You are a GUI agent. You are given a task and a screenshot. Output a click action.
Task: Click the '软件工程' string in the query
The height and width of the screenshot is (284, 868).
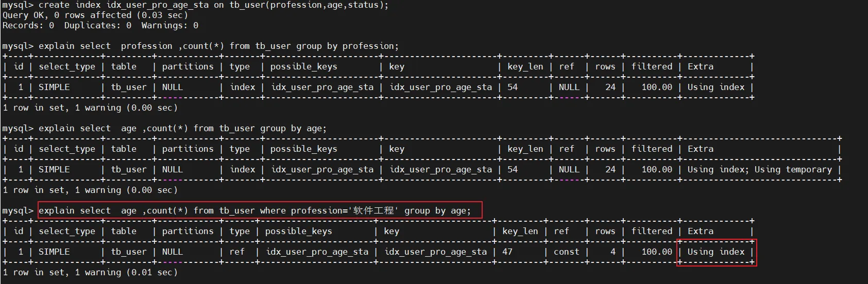[x=373, y=211]
